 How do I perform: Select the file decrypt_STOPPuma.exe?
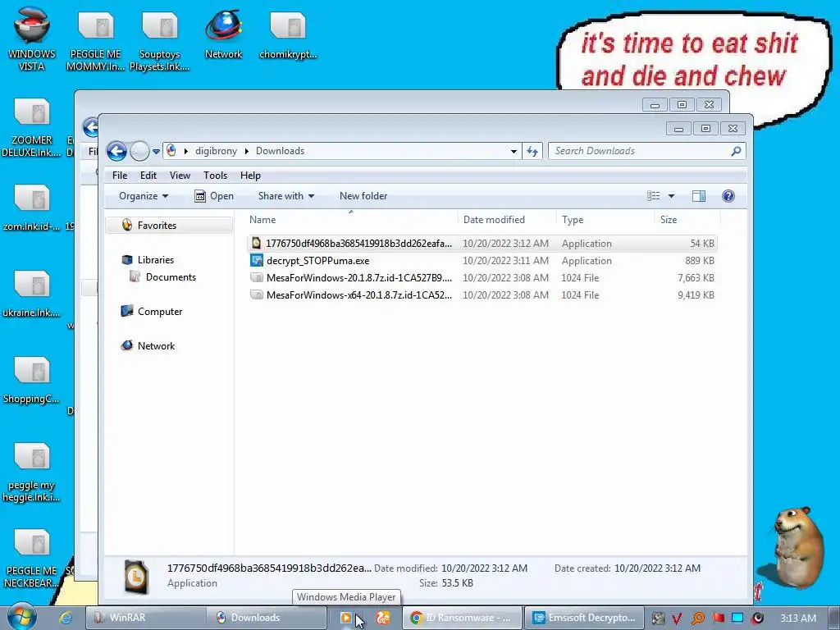[x=482, y=261]
